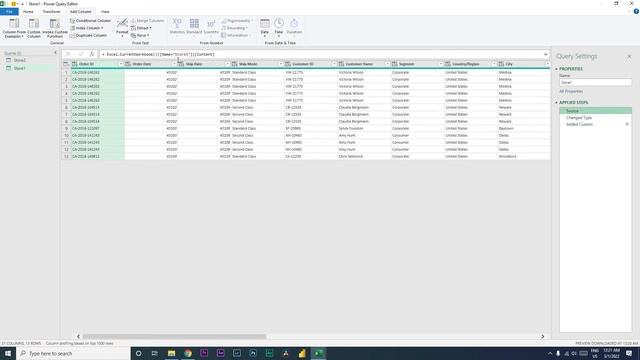The width and height of the screenshot is (640, 360).
Task: Open Chrome from the taskbar
Action: point(188,353)
